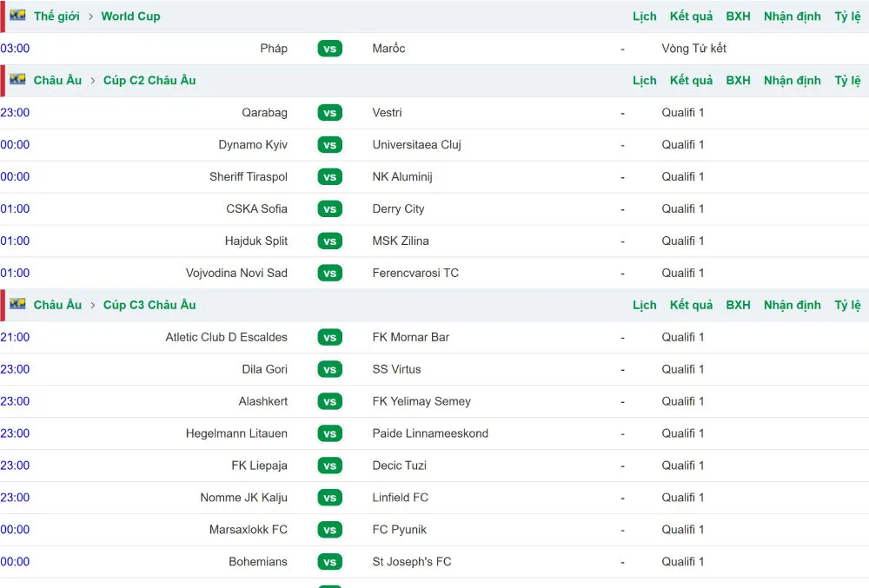Click team name NK Aluminij
The image size is (869, 588).
pyautogui.click(x=402, y=177)
